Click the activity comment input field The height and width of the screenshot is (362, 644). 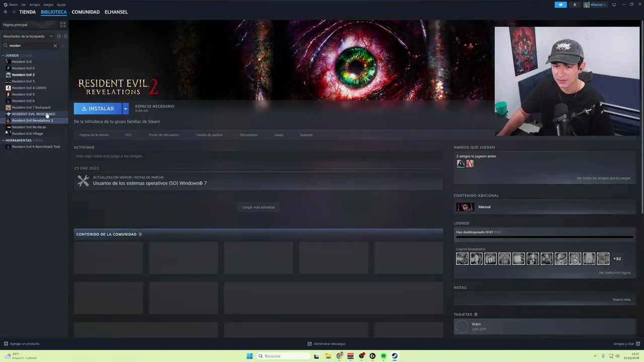pos(258,156)
